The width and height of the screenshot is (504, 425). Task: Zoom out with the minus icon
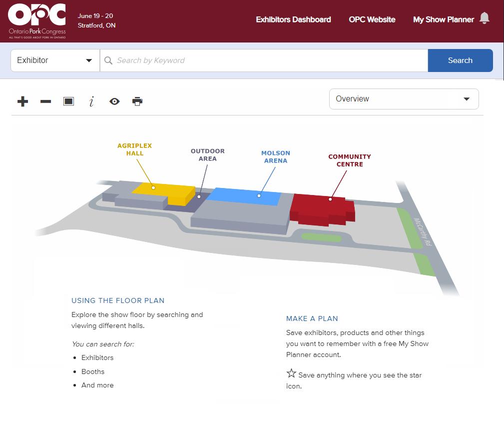click(45, 101)
